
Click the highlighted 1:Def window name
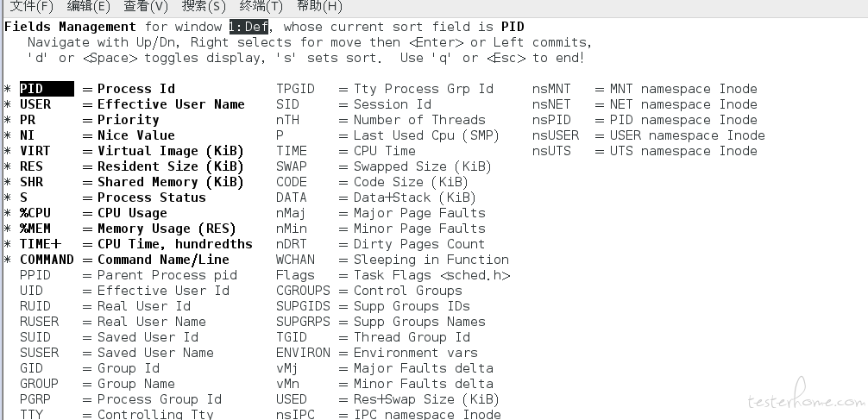248,27
